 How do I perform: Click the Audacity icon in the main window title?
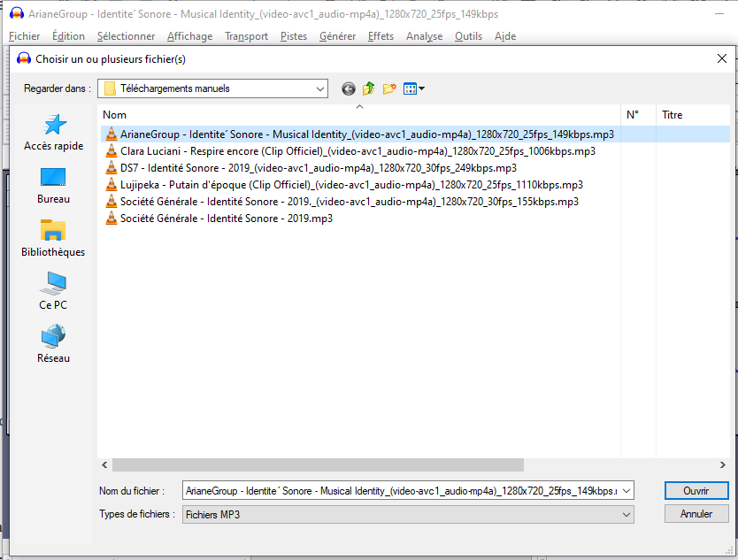click(17, 13)
